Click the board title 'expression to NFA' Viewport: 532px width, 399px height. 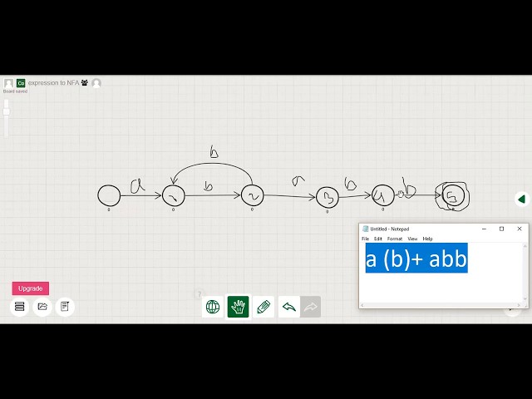coord(53,83)
